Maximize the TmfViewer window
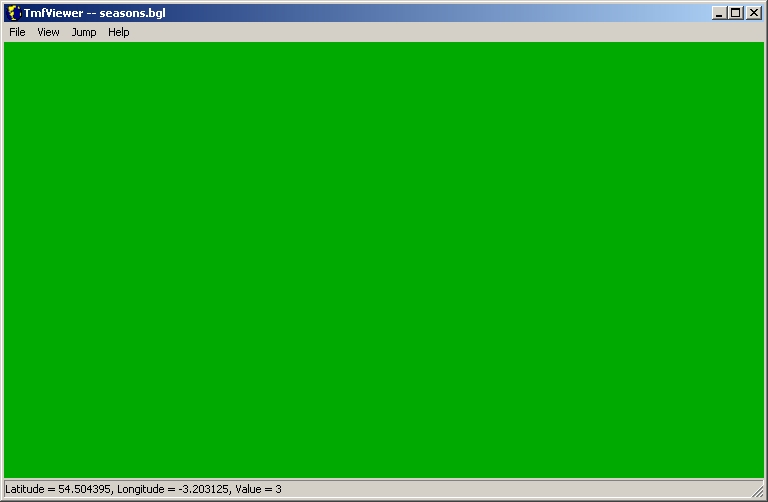 coord(735,13)
